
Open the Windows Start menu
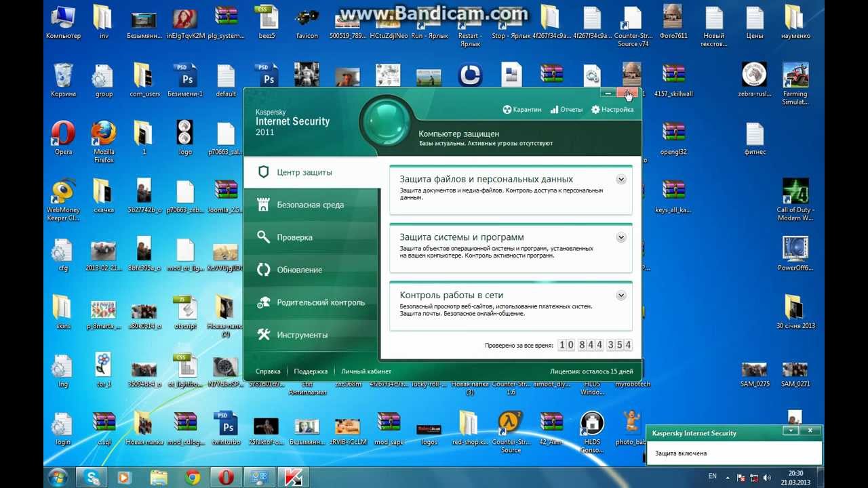(x=58, y=477)
